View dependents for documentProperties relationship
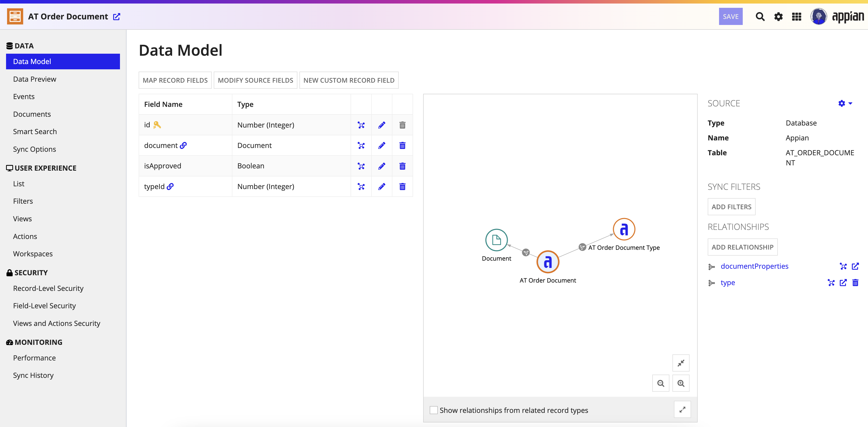868x427 pixels. click(843, 266)
